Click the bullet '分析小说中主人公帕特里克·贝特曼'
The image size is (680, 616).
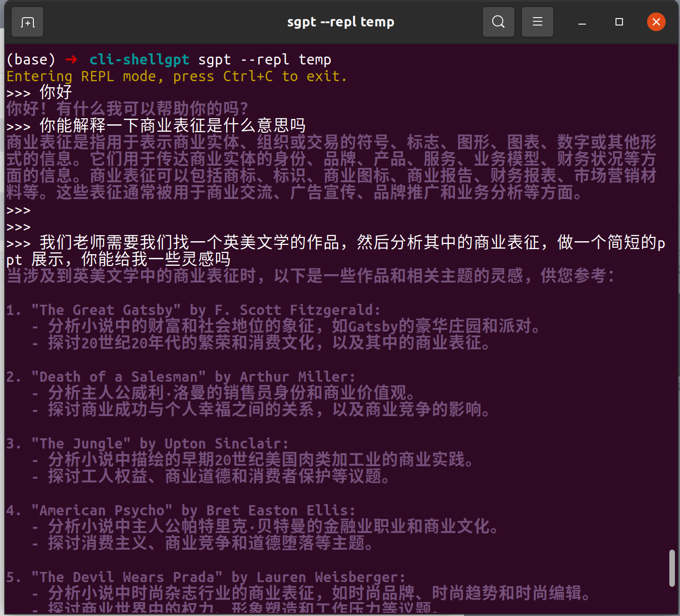(x=265, y=526)
